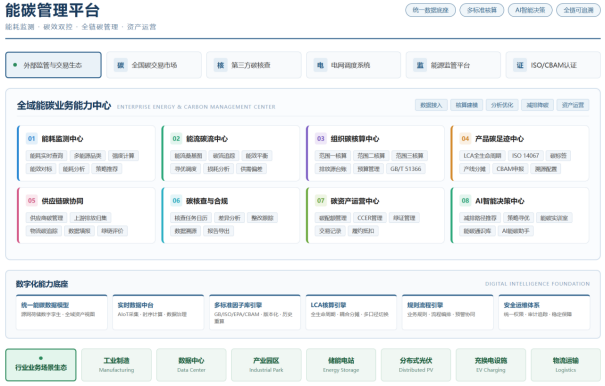Open the 规则流程引擎 foundation card
605x386 pixels.
point(448,312)
